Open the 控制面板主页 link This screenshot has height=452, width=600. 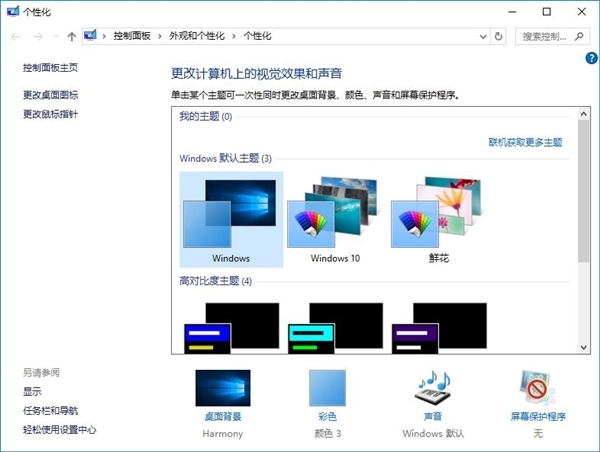pyautogui.click(x=50, y=68)
